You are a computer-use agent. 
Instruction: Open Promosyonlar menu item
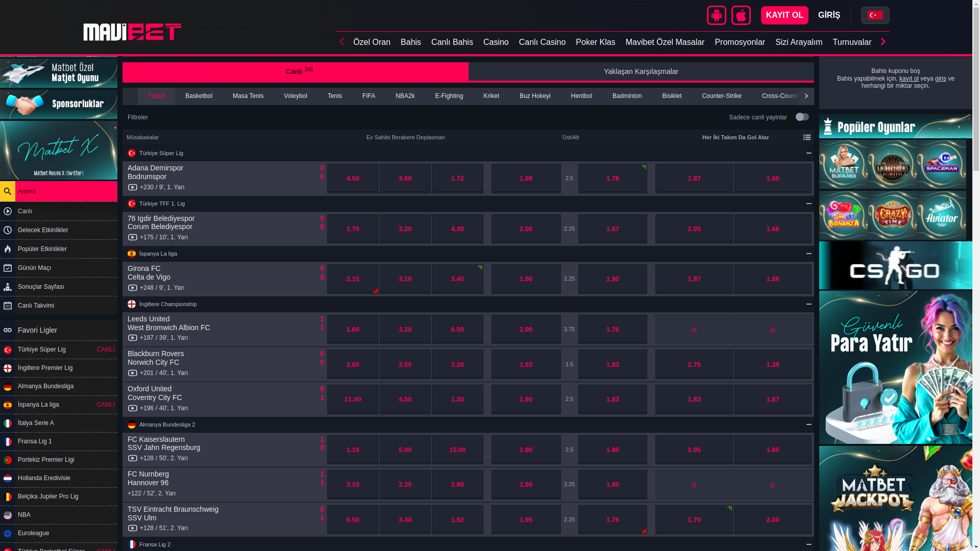740,42
